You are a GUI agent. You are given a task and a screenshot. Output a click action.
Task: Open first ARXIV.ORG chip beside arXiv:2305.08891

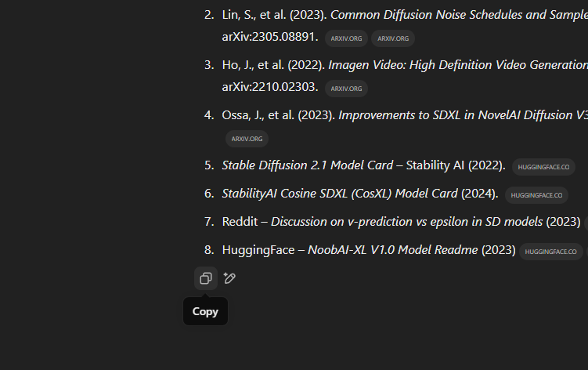[346, 38]
